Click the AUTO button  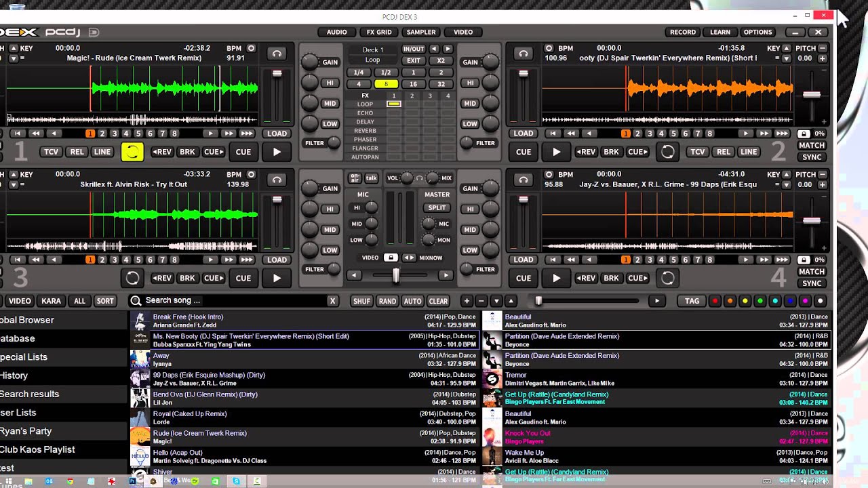tap(412, 301)
